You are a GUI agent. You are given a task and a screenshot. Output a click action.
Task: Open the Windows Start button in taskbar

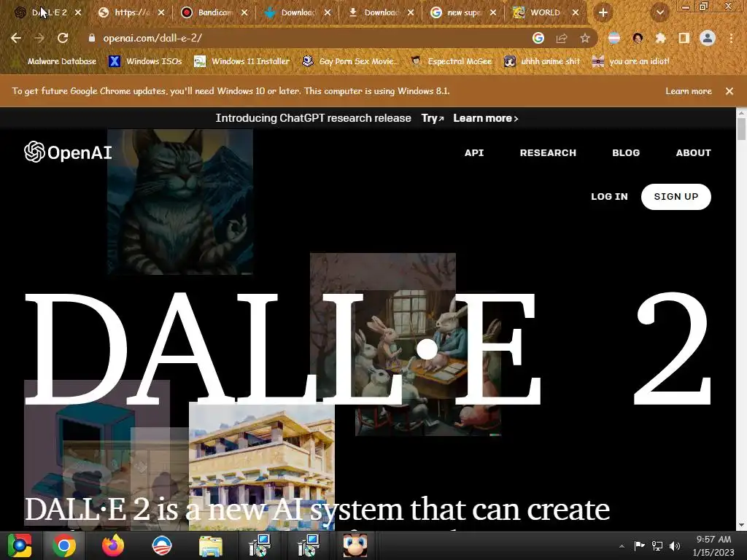pos(20,545)
